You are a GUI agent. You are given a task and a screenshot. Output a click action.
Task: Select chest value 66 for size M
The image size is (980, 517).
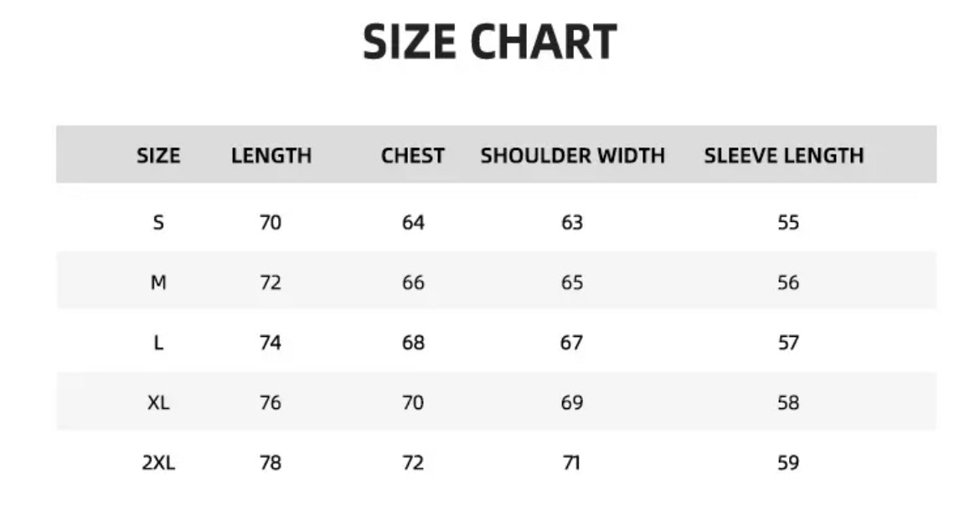(x=413, y=283)
